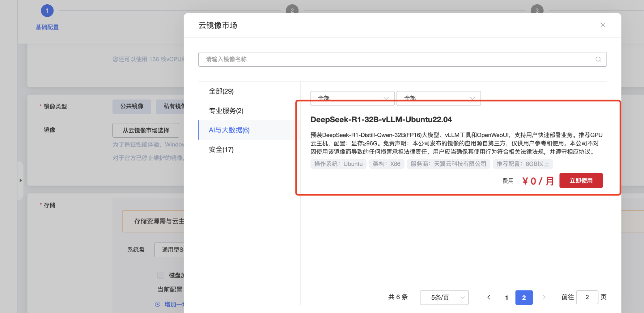Click the 推荐配置: 8GB以上 tag

(523, 164)
